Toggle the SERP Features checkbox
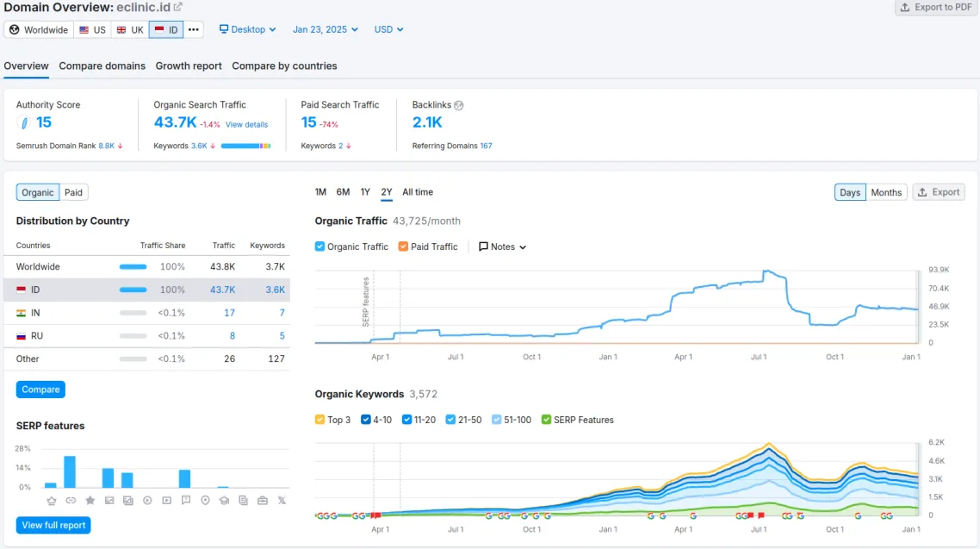Image resolution: width=980 pixels, height=549 pixels. 546,420
